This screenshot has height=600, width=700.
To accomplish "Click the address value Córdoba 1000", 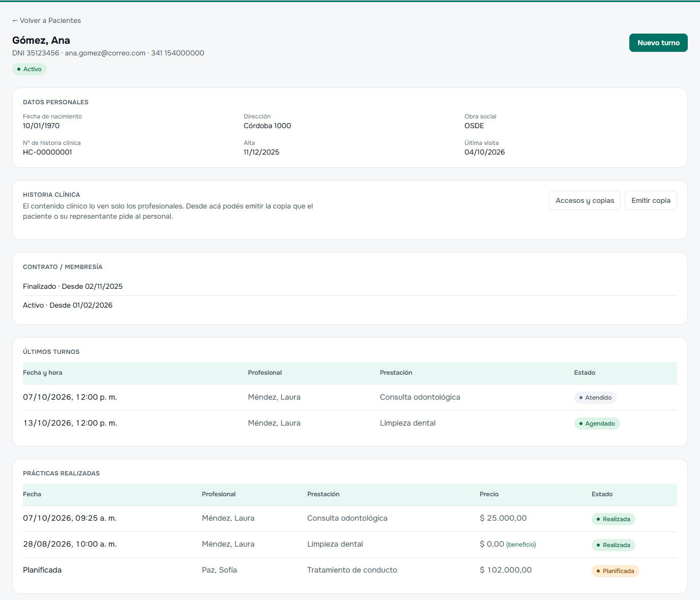I will tap(267, 126).
